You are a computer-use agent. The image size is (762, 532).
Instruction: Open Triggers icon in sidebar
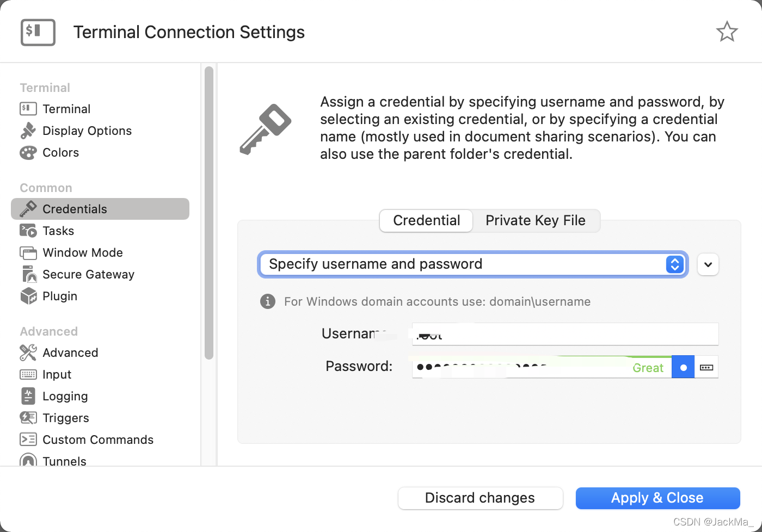28,418
